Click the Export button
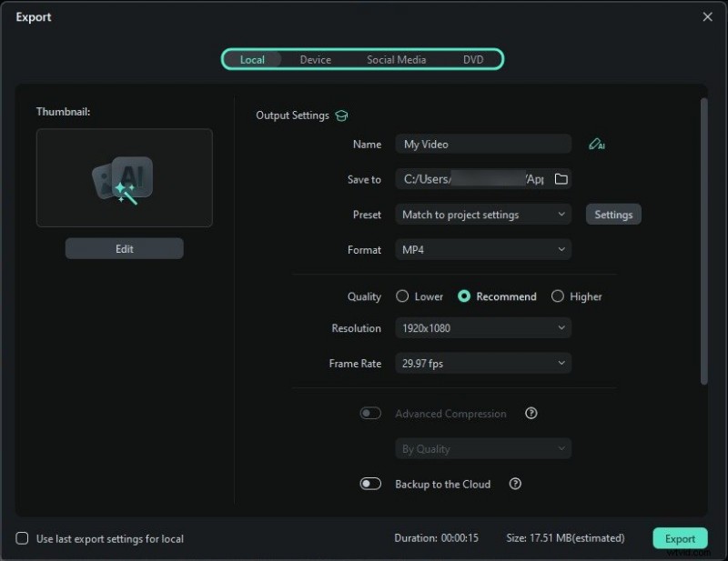The width and height of the screenshot is (728, 561). pyautogui.click(x=680, y=538)
